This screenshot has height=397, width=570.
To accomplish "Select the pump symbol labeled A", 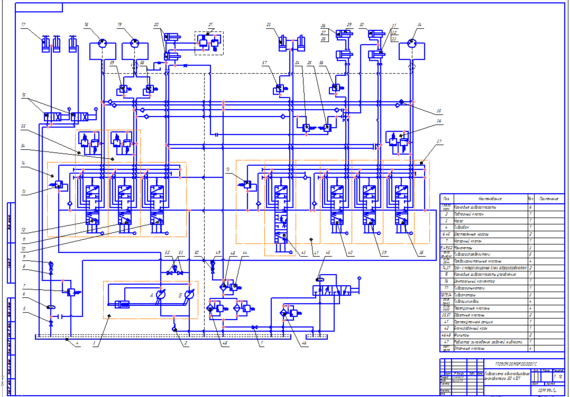I will [x=160, y=295].
